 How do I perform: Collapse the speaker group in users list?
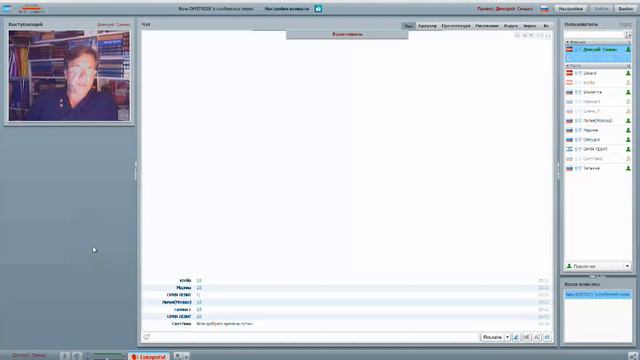pyautogui.click(x=567, y=42)
